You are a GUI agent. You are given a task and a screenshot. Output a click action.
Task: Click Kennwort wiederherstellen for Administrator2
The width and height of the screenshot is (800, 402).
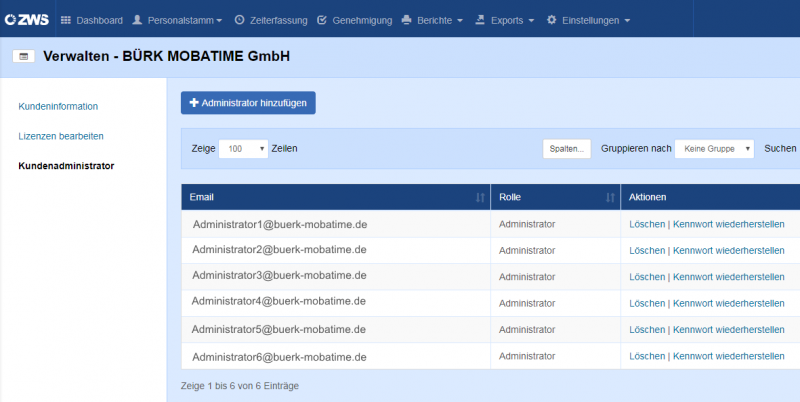click(729, 250)
